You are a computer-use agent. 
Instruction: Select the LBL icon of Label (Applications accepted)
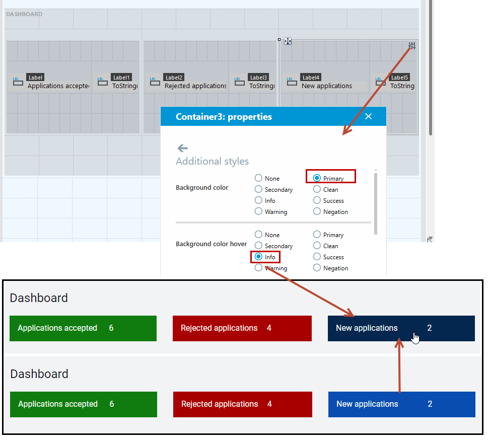tap(18, 81)
